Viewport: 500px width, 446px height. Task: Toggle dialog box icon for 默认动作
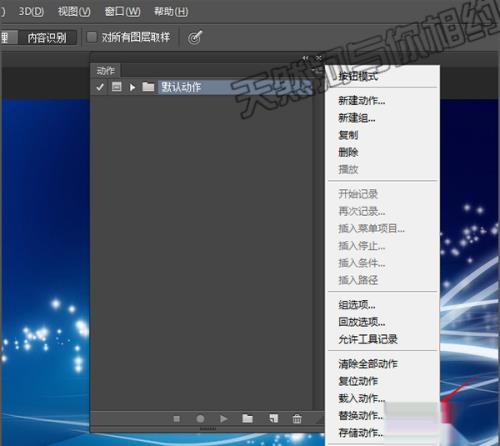click(x=116, y=87)
